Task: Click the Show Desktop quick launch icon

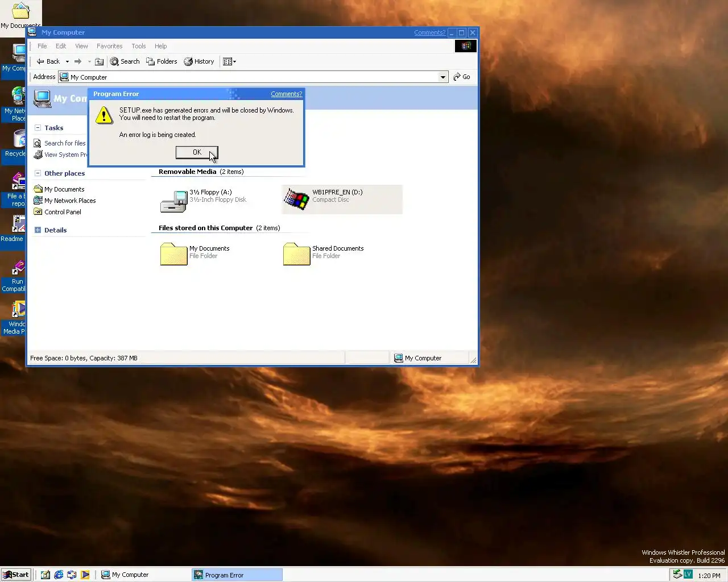Action: pyautogui.click(x=45, y=575)
